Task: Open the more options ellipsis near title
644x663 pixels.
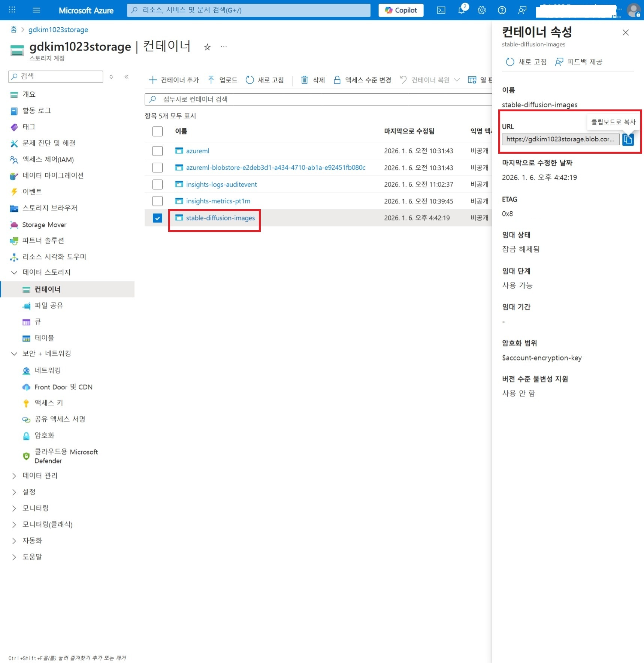Action: [224, 47]
